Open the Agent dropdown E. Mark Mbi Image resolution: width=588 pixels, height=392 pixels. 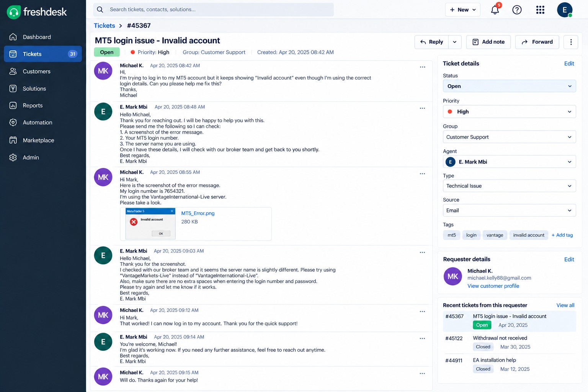click(510, 162)
